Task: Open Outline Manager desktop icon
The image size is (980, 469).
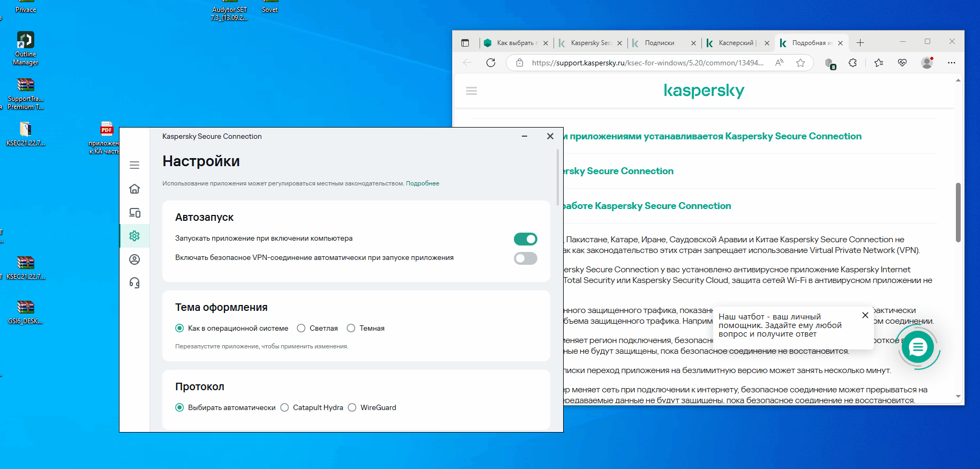Action: (x=26, y=48)
